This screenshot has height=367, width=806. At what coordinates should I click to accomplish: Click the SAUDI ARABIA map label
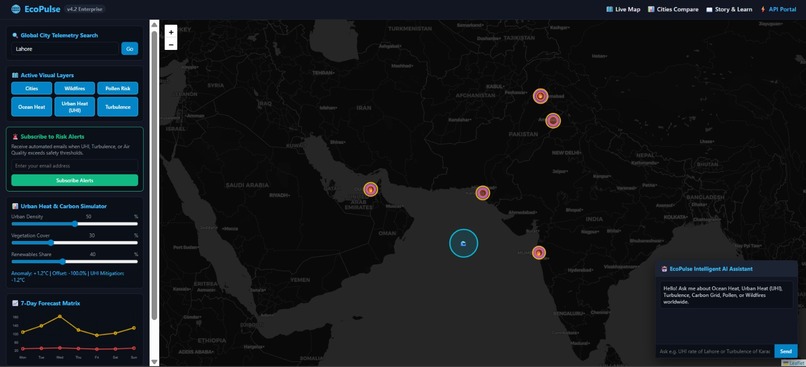(247, 185)
